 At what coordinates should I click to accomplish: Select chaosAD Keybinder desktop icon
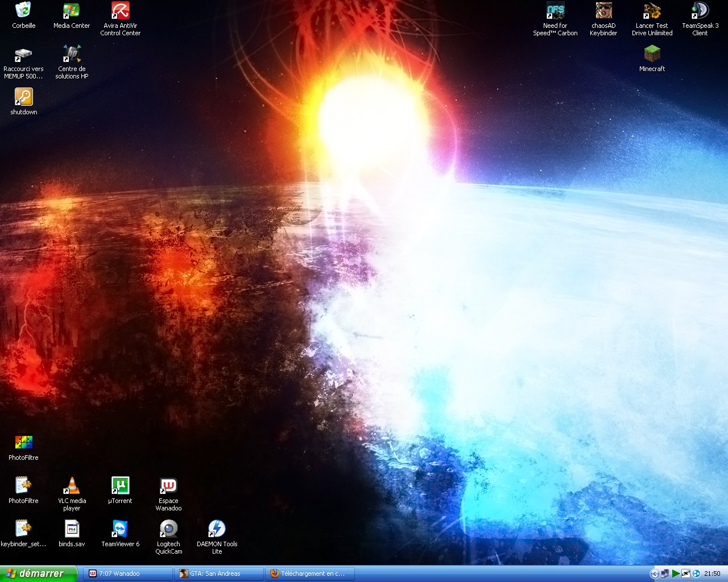(x=603, y=19)
